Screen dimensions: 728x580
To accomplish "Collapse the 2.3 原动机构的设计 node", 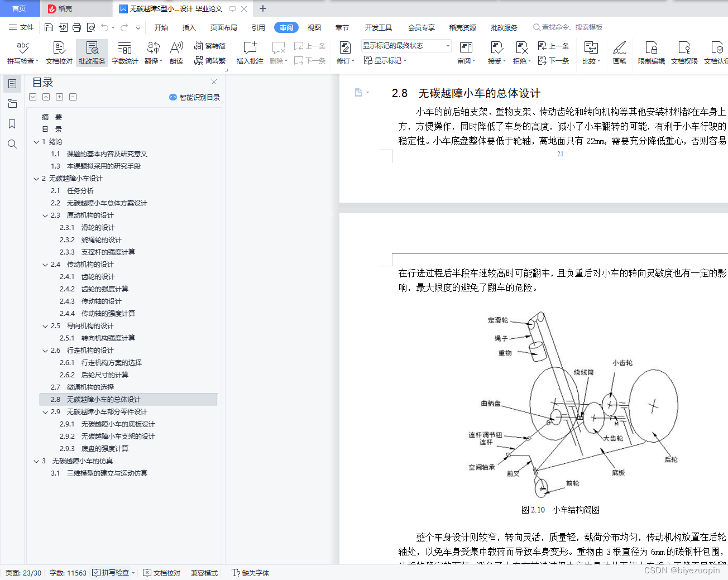I will point(45,215).
